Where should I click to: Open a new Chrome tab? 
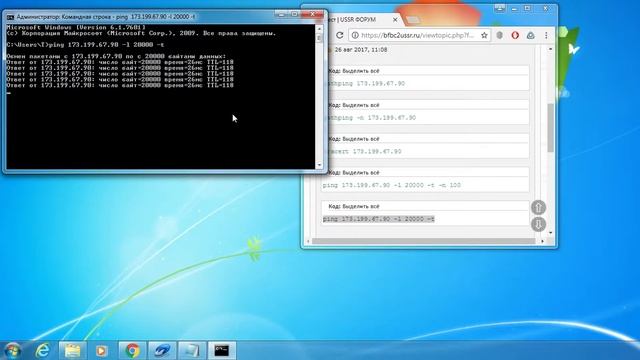[x=413, y=20]
